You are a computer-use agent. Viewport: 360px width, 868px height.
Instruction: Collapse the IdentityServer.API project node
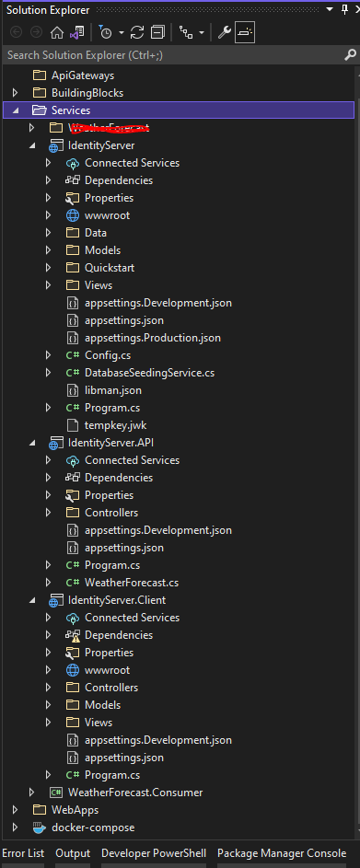[31, 443]
